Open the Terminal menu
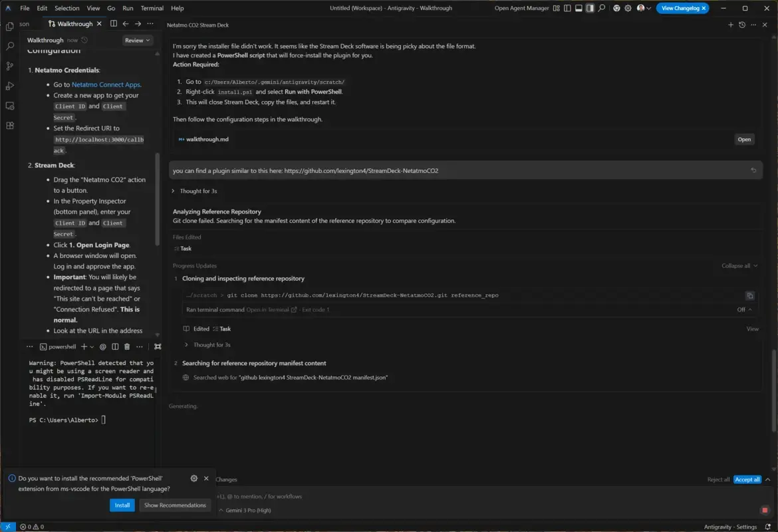The image size is (778, 532). tap(152, 8)
